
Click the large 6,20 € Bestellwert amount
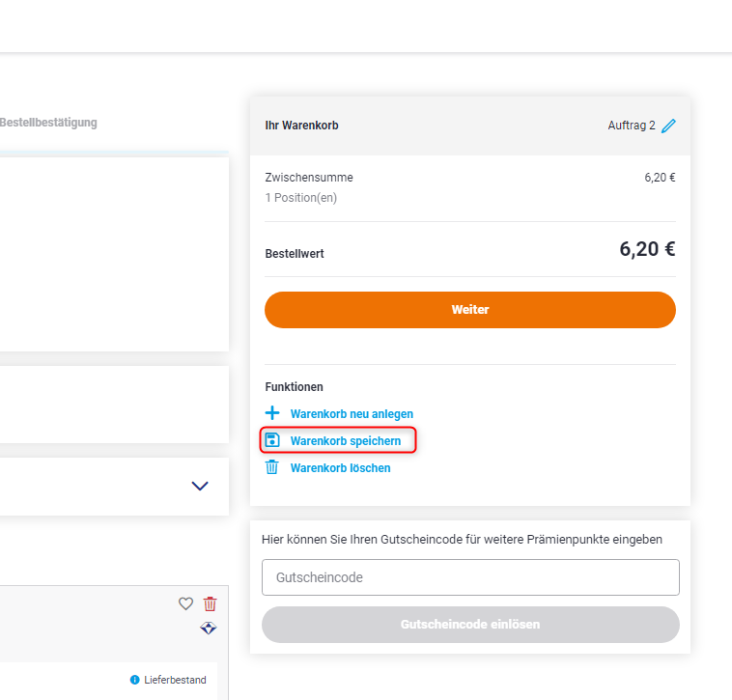coord(647,249)
